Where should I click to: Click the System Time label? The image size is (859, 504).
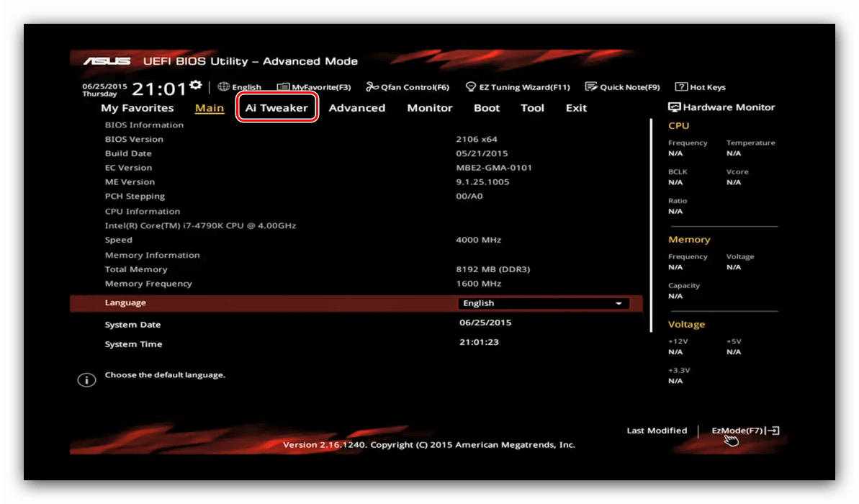pyautogui.click(x=134, y=345)
